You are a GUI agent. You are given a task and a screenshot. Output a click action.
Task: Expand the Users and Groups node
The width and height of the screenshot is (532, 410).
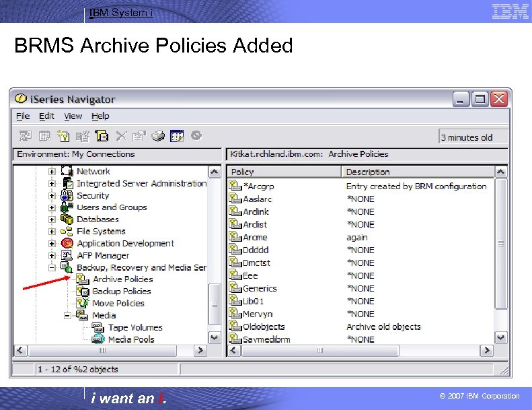52,207
